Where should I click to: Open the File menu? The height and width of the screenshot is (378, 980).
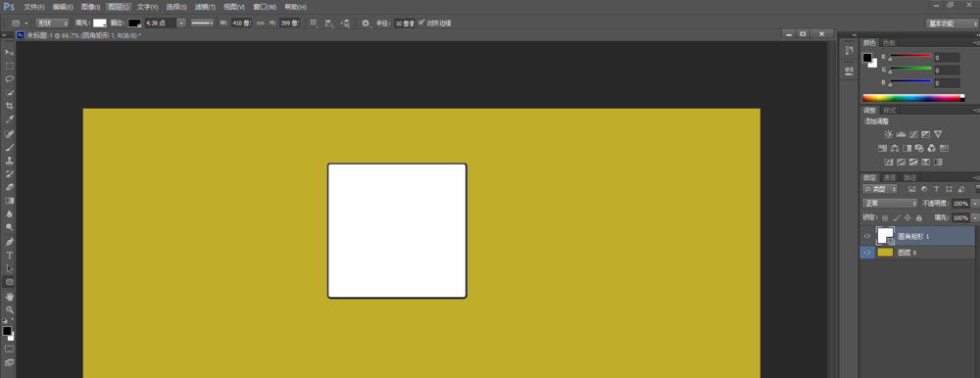(33, 7)
